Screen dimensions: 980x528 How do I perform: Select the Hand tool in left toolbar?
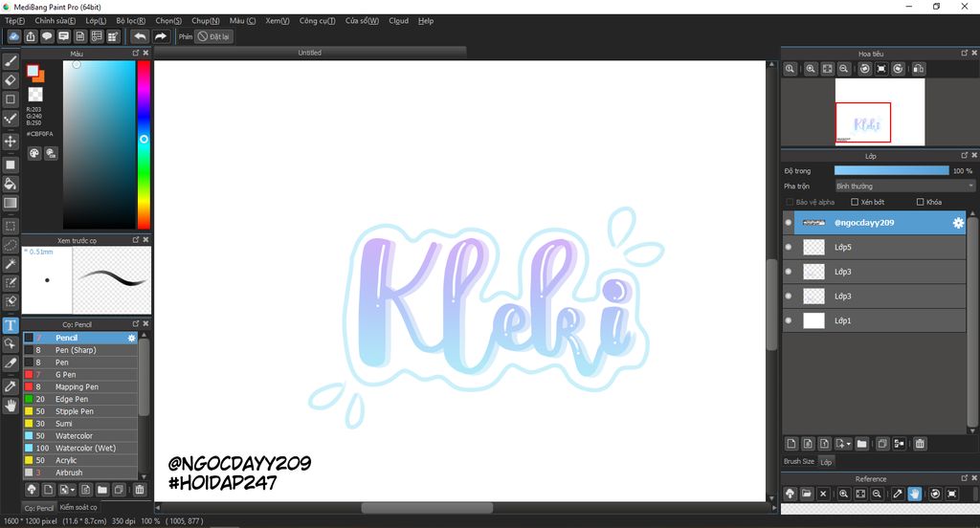tap(11, 406)
